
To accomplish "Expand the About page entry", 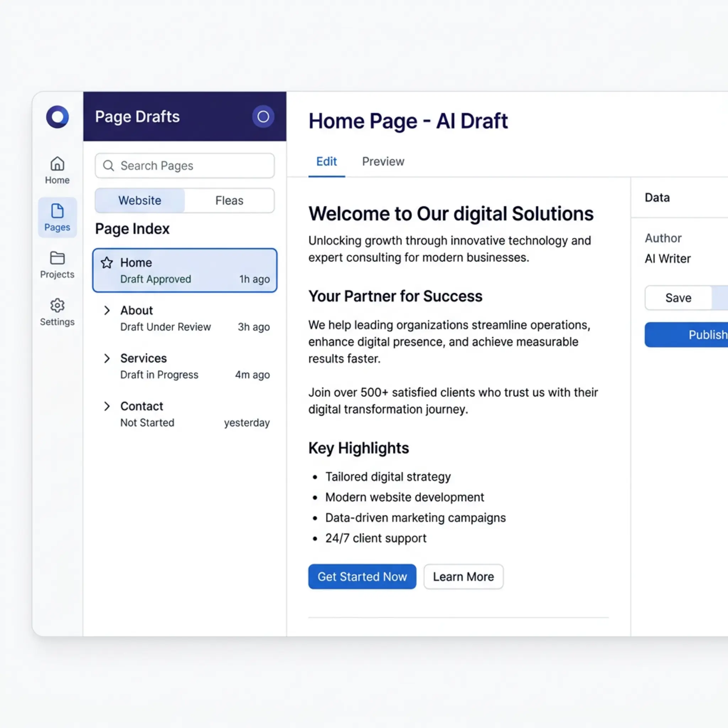I will pyautogui.click(x=107, y=310).
